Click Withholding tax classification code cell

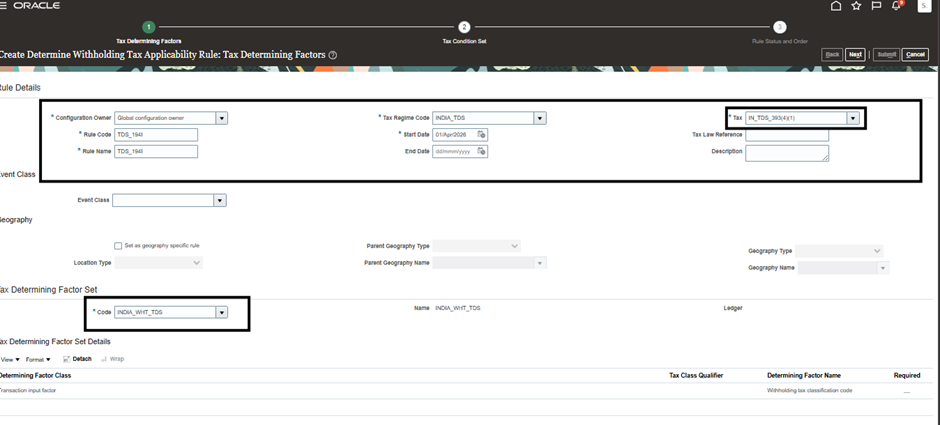pyautogui.click(x=810, y=391)
